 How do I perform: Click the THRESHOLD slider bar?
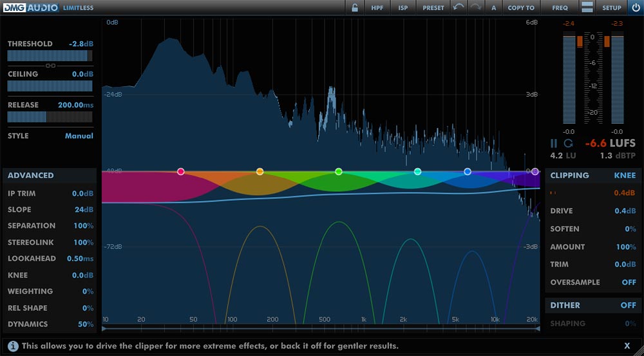50,55
